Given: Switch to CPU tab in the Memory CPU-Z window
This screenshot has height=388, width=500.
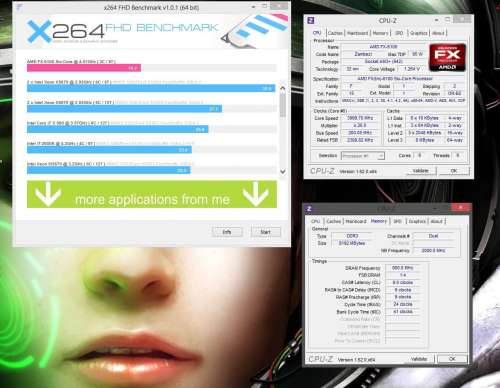Looking at the screenshot, I should [315, 221].
